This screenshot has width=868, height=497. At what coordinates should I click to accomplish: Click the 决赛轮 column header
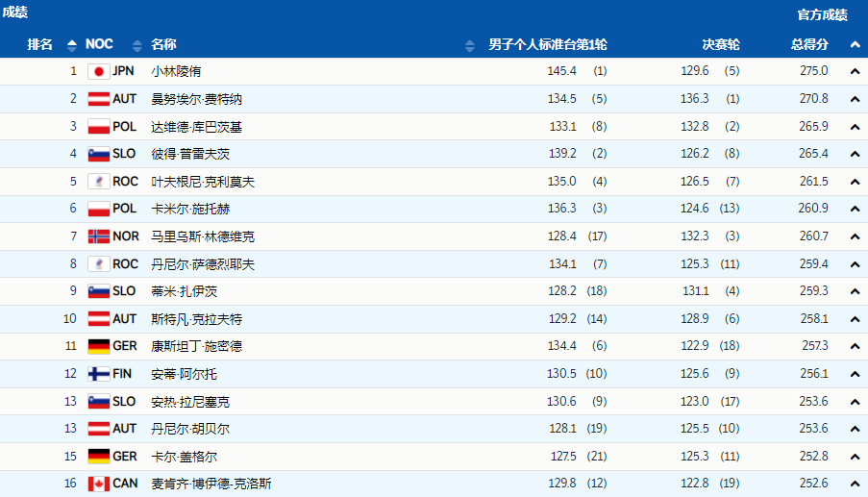[x=721, y=45]
